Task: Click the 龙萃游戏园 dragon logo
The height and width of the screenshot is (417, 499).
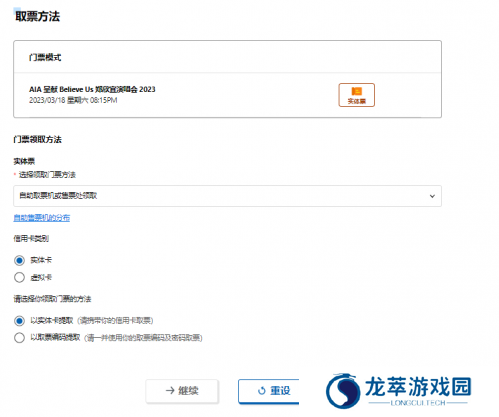Action: coord(343,391)
